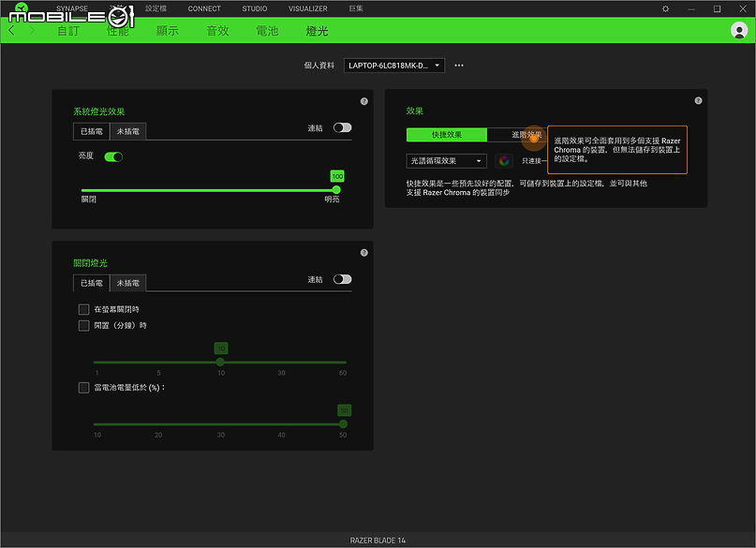Check the 閒置（分鐘）時 checkbox

click(x=84, y=325)
